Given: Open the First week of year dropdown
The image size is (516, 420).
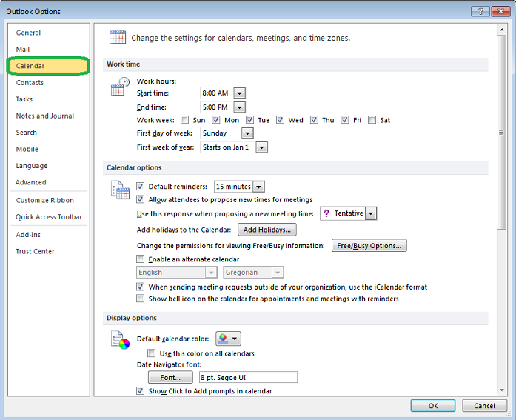Looking at the screenshot, I should pyautogui.click(x=261, y=147).
